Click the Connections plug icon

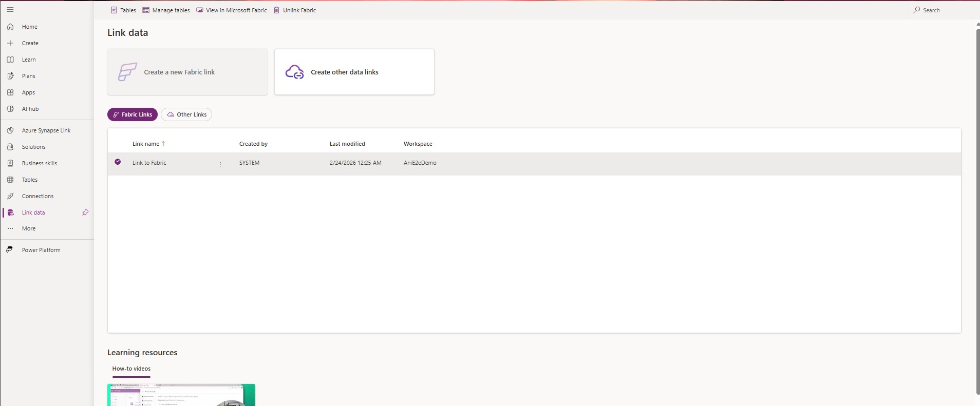pyautogui.click(x=10, y=196)
